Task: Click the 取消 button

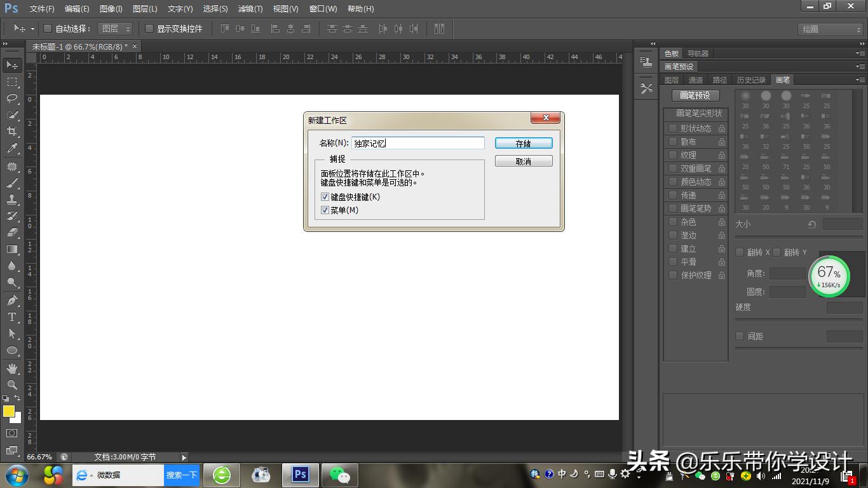Action: [524, 161]
